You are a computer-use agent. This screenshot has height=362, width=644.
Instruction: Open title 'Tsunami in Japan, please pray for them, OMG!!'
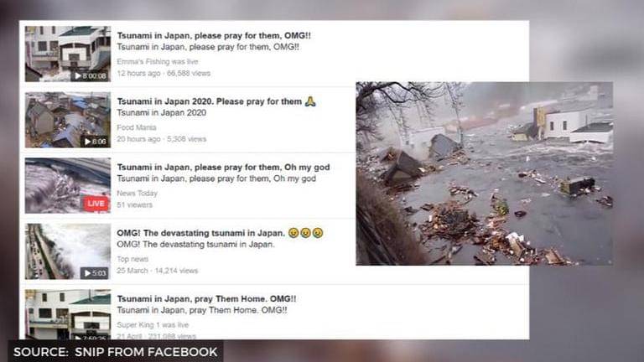click(x=214, y=35)
